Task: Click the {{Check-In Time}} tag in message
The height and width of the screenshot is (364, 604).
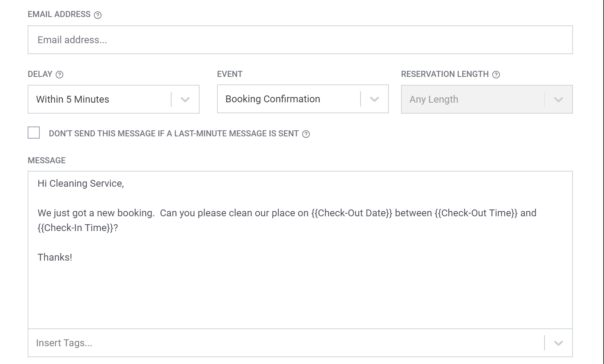Action: click(x=75, y=228)
